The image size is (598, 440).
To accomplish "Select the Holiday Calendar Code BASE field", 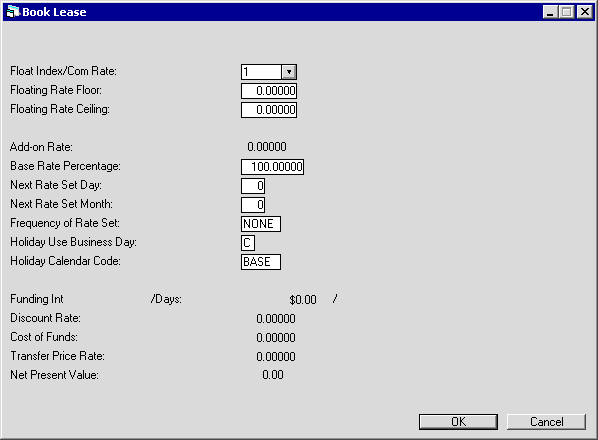I will [x=261, y=262].
